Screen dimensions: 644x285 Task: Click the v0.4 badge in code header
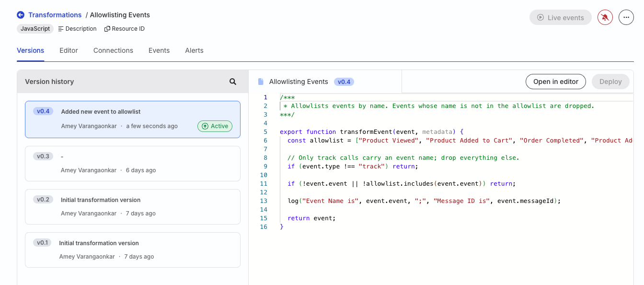click(x=344, y=82)
